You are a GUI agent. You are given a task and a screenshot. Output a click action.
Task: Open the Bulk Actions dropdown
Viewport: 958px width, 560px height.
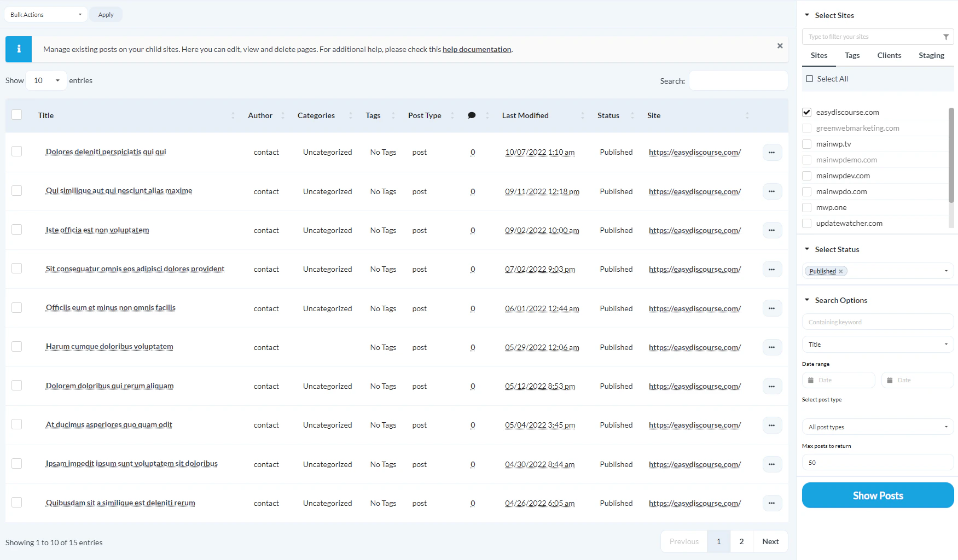[x=45, y=15]
